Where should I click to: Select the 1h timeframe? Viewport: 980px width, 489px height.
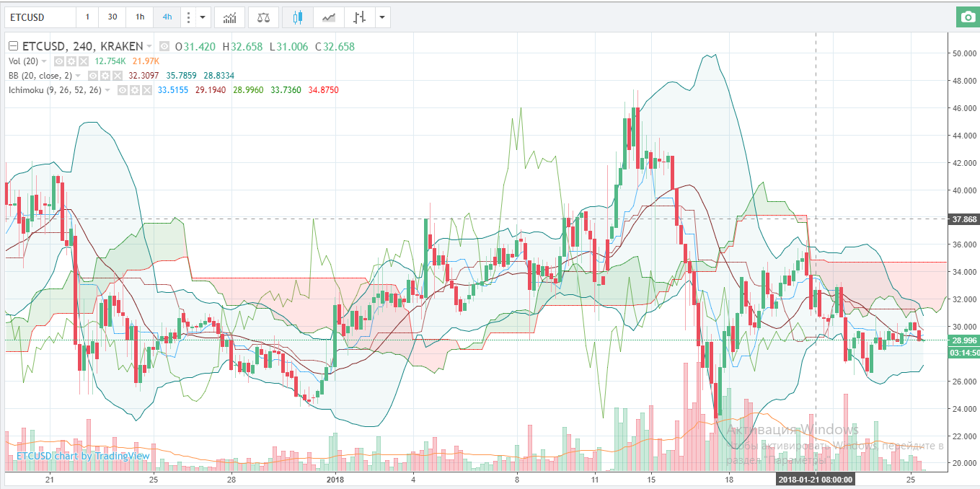140,17
